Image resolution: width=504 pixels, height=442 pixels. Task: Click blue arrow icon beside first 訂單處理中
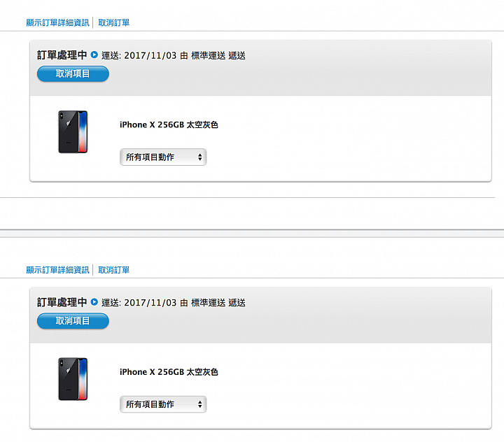[94, 55]
